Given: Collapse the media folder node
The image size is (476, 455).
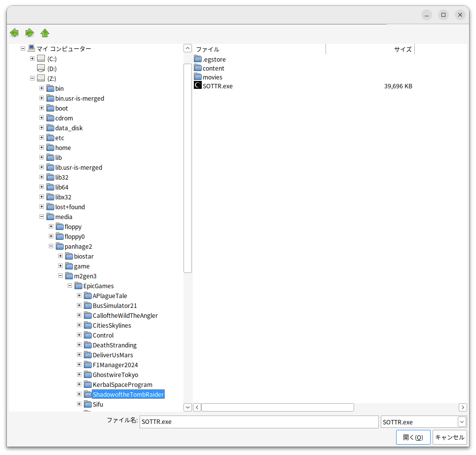Looking at the screenshot, I should (41, 217).
